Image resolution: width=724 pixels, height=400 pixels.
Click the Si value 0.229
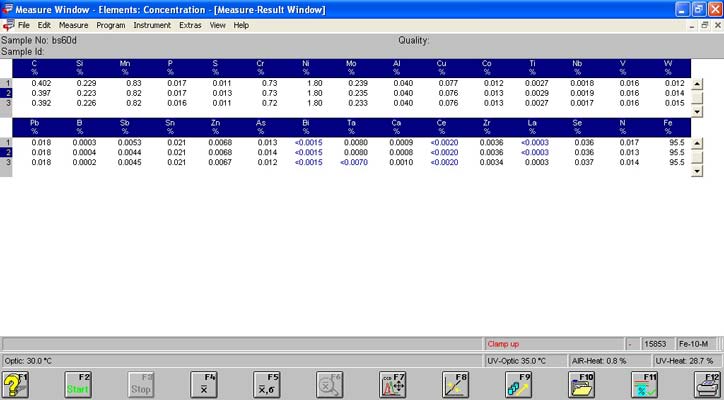pyautogui.click(x=86, y=83)
